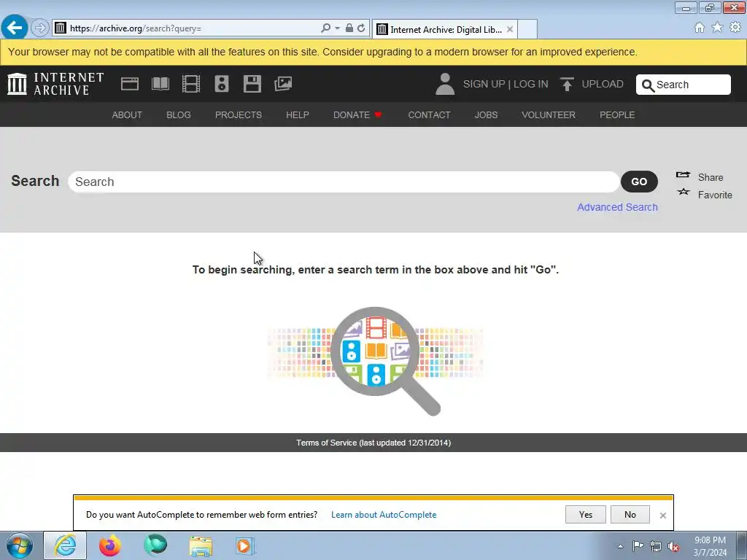
Task: Click the lock security icon in address bar
Action: 349,28
